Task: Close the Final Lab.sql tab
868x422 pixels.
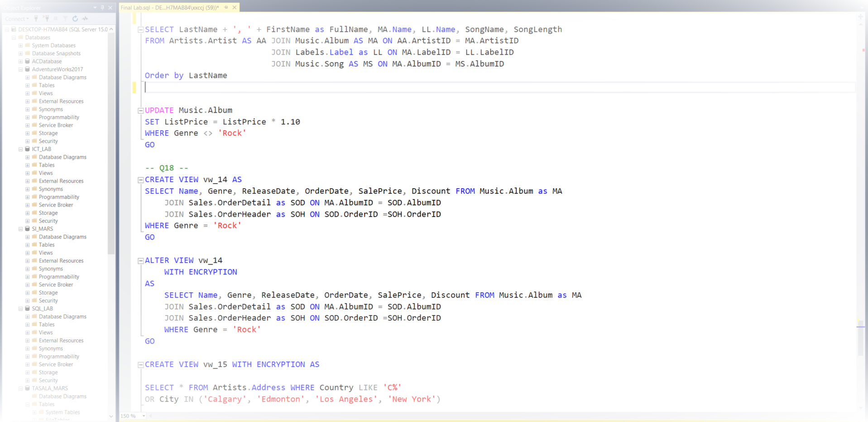Action: pyautogui.click(x=235, y=7)
